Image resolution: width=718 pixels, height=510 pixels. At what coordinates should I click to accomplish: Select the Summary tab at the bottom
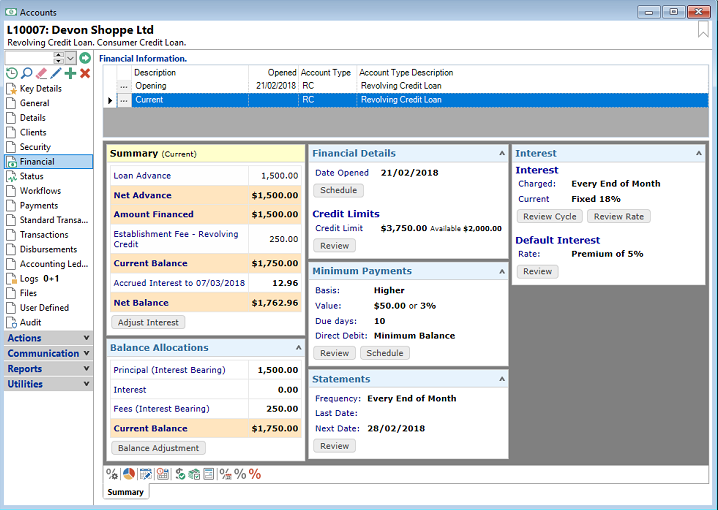tap(126, 492)
